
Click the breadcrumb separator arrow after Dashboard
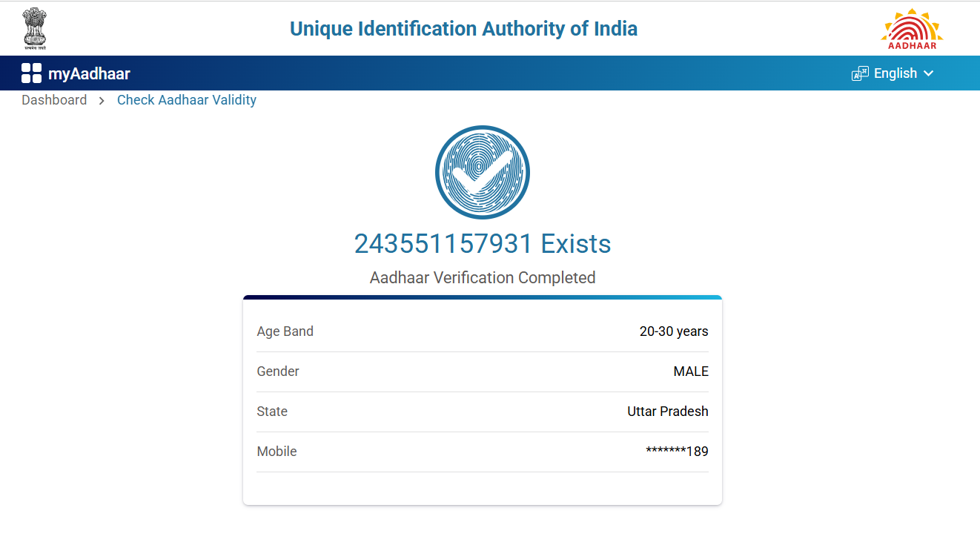tap(102, 101)
